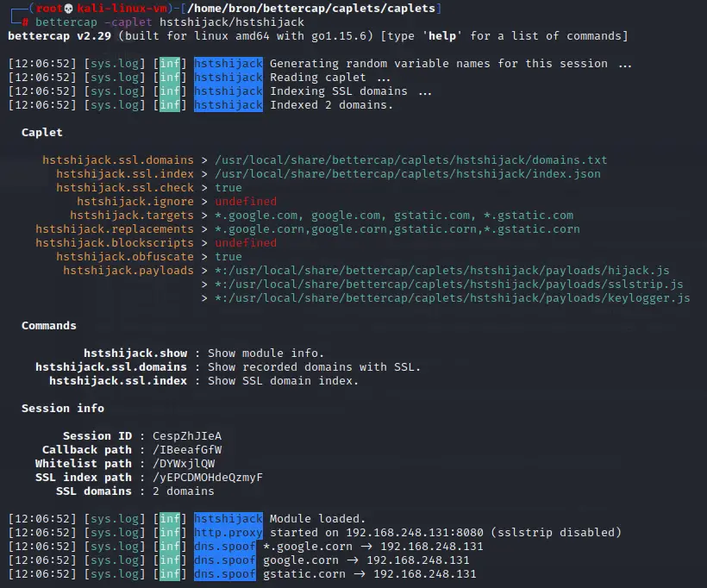The height and width of the screenshot is (588, 707).
Task: Click the hijack.js payload path
Action: (442, 271)
